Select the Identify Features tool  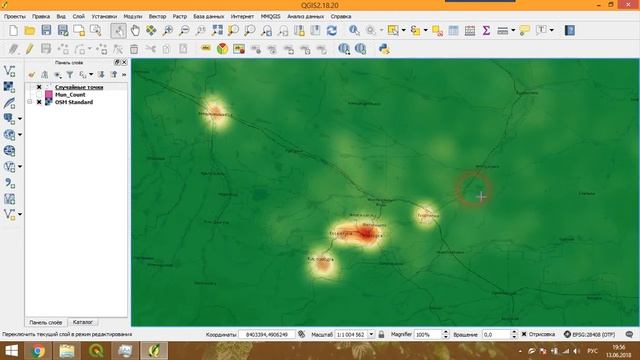(x=354, y=30)
